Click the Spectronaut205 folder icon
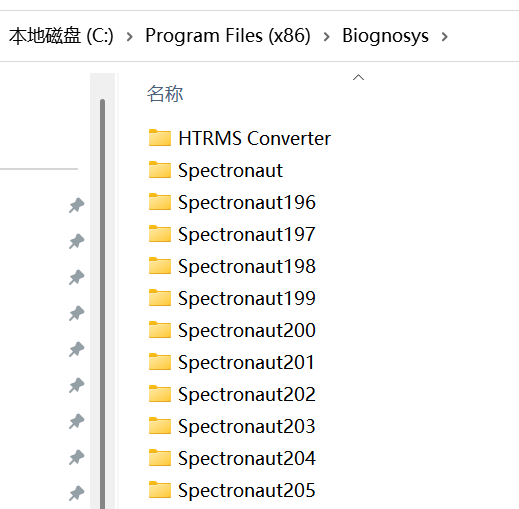Viewport: 519px width, 509px height. [160, 490]
